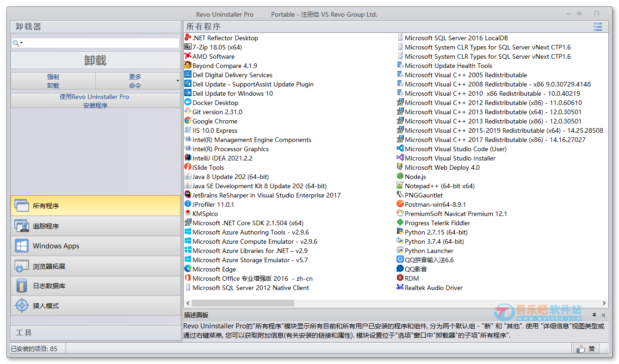619x364 pixels.
Task: Select the Visual Studio Code icon
Action: 400,149
